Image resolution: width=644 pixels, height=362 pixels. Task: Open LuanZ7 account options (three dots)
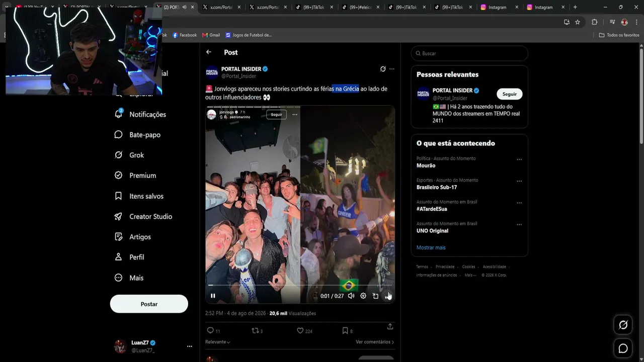pyautogui.click(x=190, y=346)
